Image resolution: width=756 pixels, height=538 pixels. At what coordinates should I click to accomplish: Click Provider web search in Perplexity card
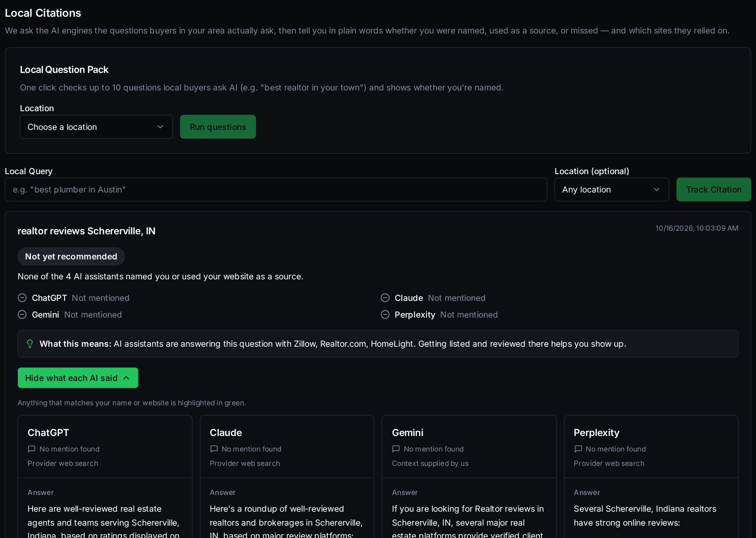click(609, 463)
